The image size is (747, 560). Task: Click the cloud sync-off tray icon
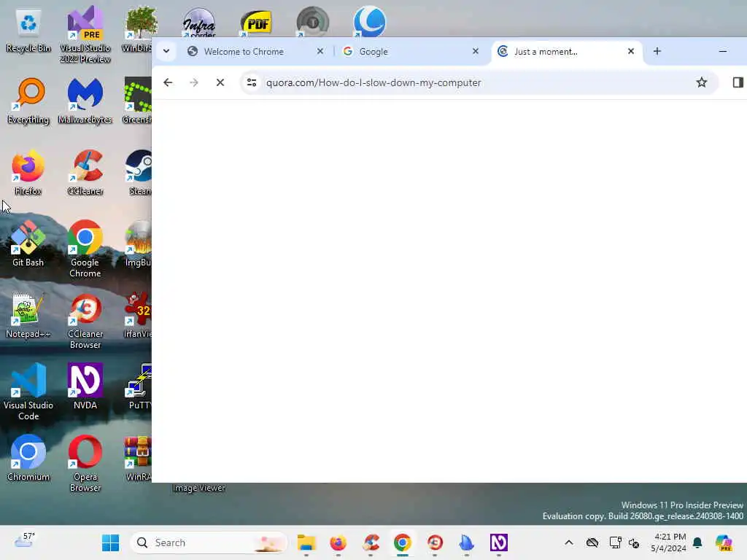(x=592, y=542)
